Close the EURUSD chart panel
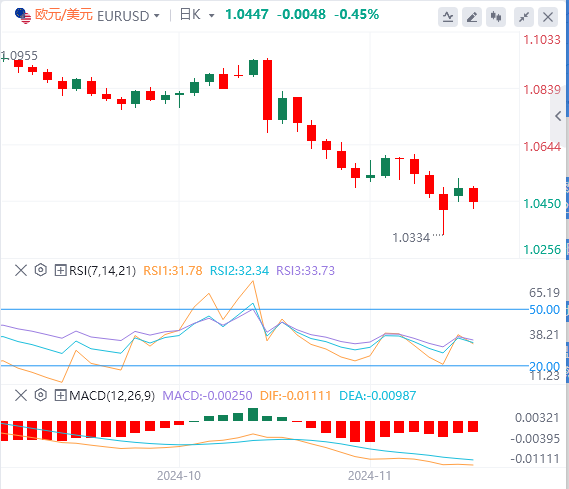 (x=548, y=17)
